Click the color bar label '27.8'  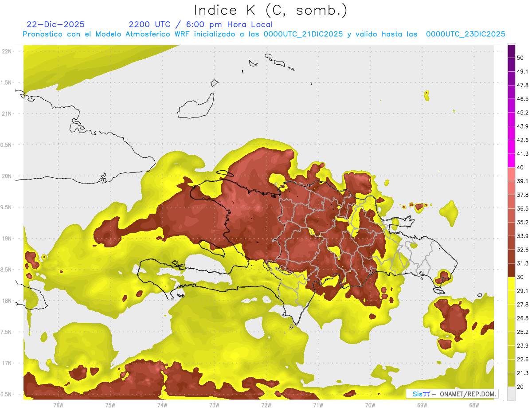(x=522, y=304)
